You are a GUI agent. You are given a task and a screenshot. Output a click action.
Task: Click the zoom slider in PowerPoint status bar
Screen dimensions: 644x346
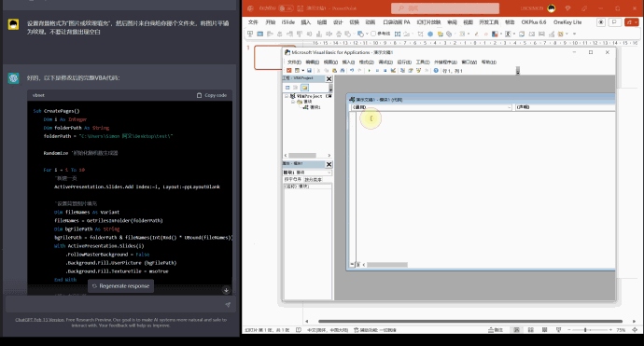pos(589,330)
